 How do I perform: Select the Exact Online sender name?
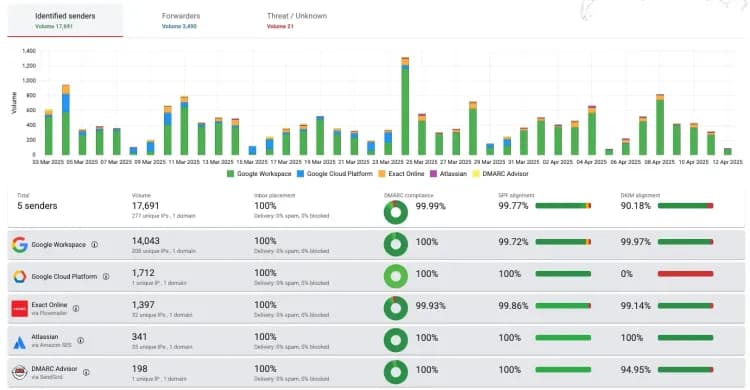click(49, 305)
